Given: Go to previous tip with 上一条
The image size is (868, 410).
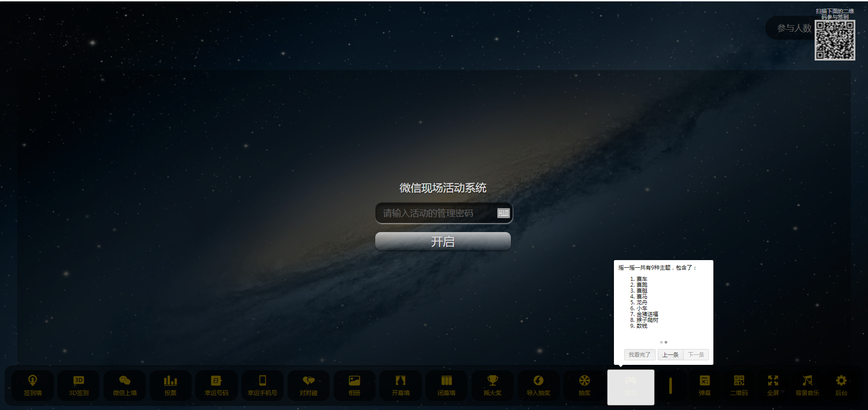Looking at the screenshot, I should pos(670,355).
